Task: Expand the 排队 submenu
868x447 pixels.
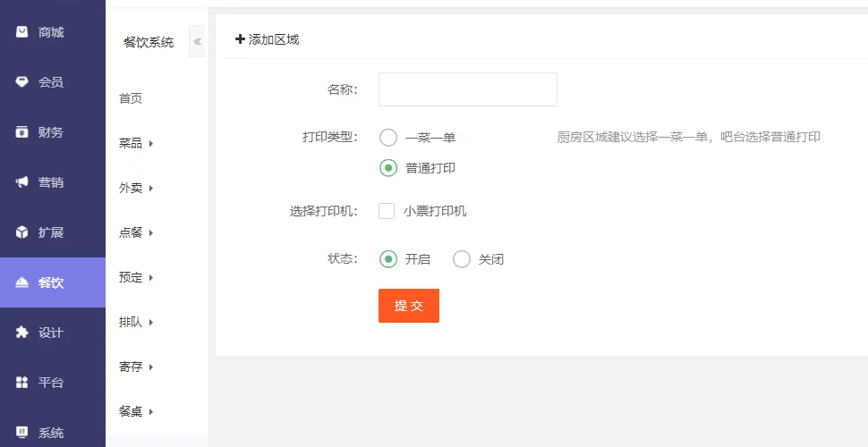Action: [136, 322]
